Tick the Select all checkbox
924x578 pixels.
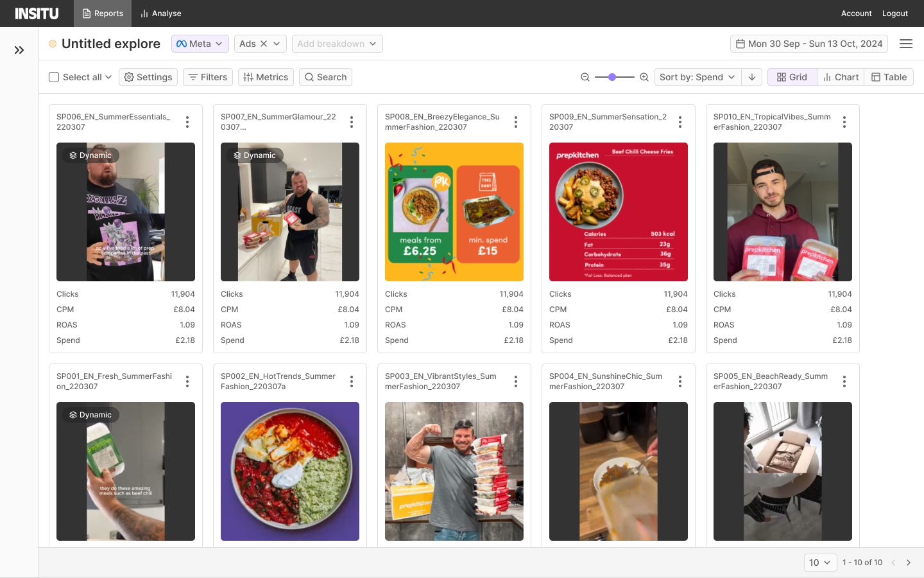coord(54,77)
